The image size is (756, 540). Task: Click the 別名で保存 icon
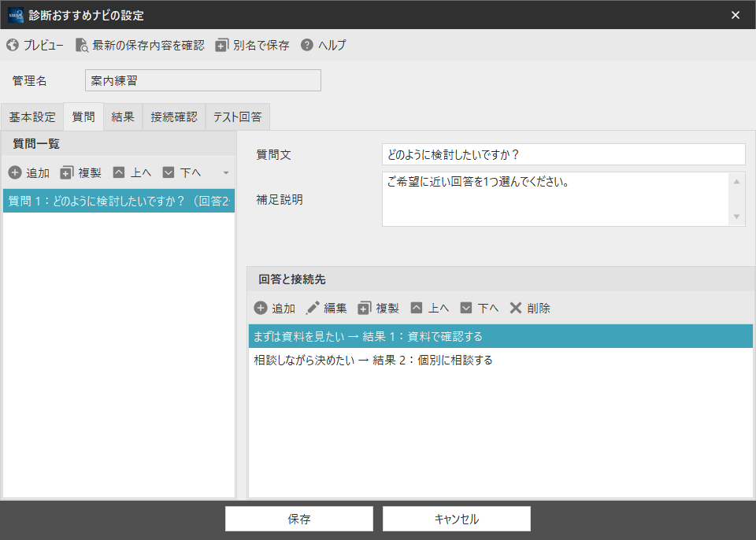point(222,46)
